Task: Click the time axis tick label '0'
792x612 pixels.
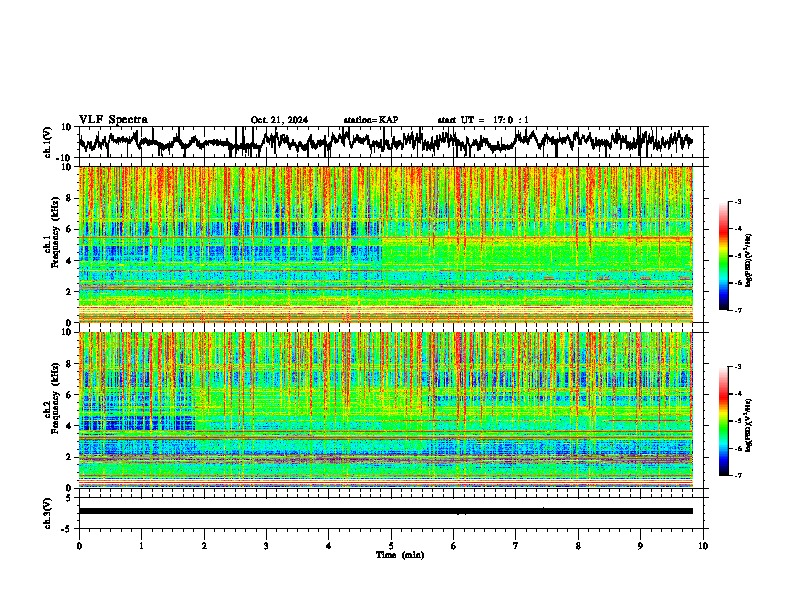Action: coord(79,546)
